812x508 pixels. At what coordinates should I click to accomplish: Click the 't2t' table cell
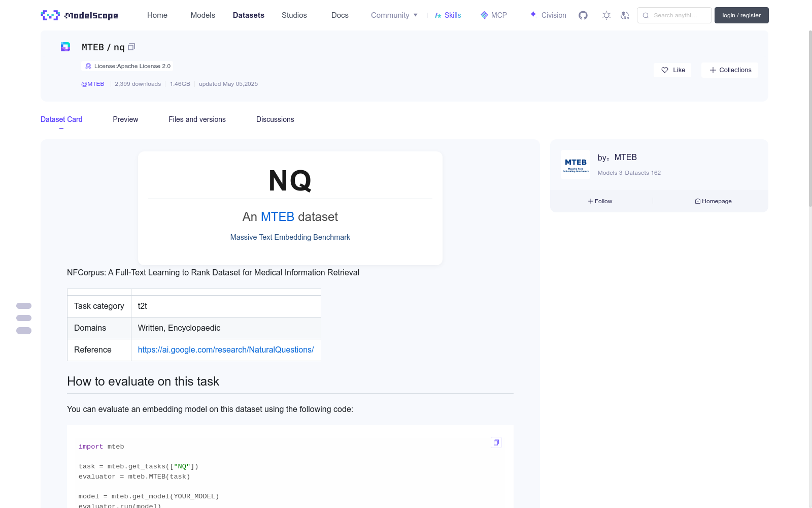pyautogui.click(x=226, y=306)
